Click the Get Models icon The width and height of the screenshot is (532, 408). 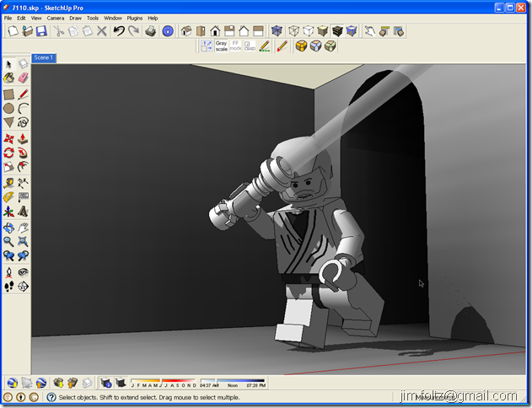tap(58, 383)
